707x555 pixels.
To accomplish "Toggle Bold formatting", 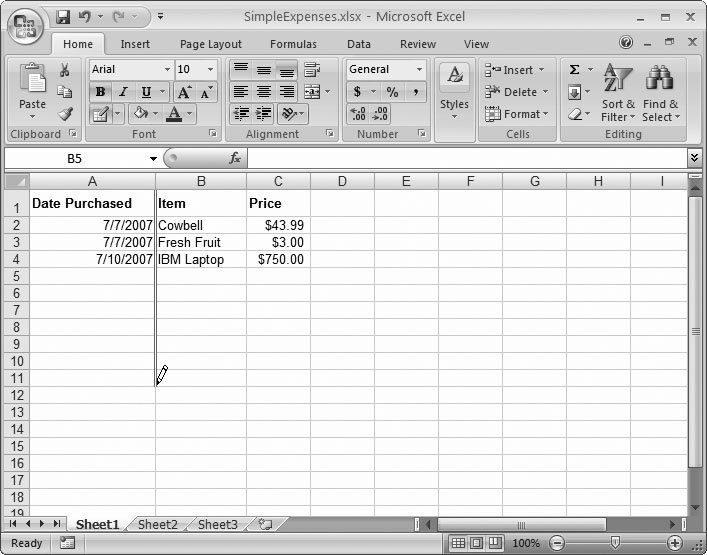I will click(101, 92).
